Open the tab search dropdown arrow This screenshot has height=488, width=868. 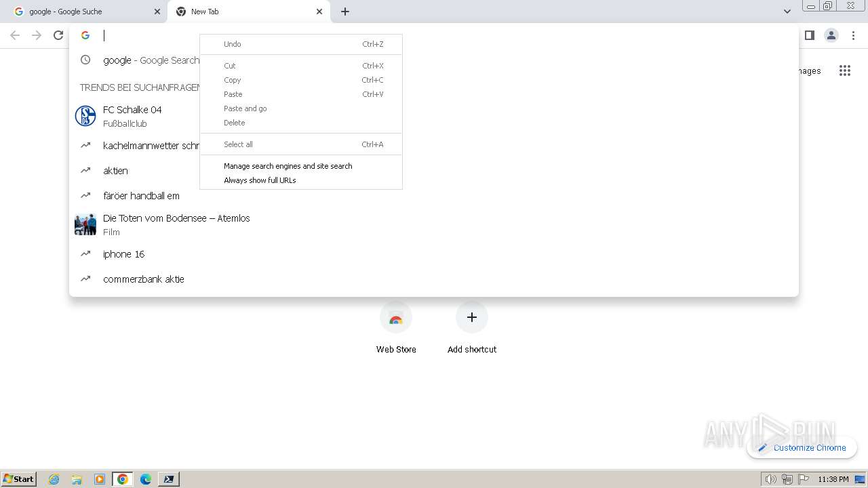pos(787,12)
